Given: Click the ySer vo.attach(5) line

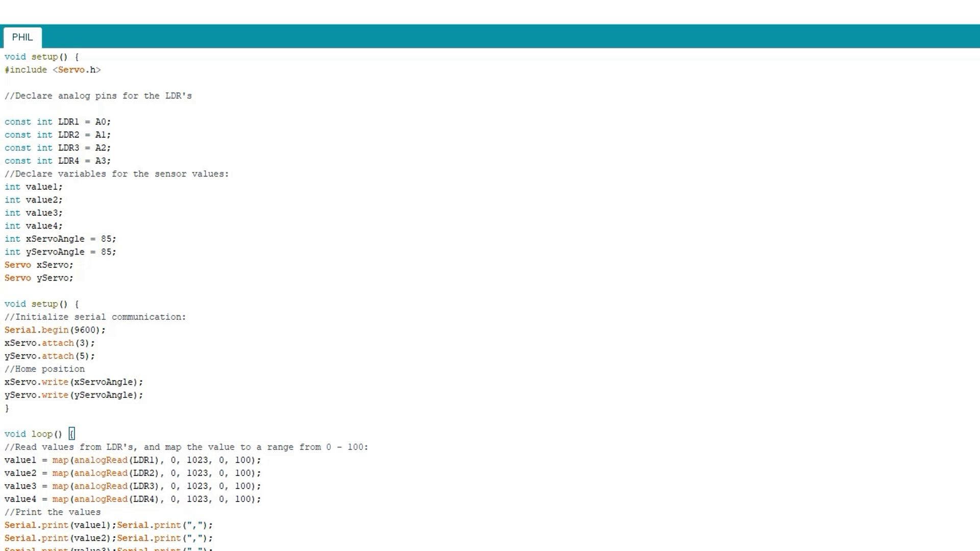Looking at the screenshot, I should [x=50, y=356].
